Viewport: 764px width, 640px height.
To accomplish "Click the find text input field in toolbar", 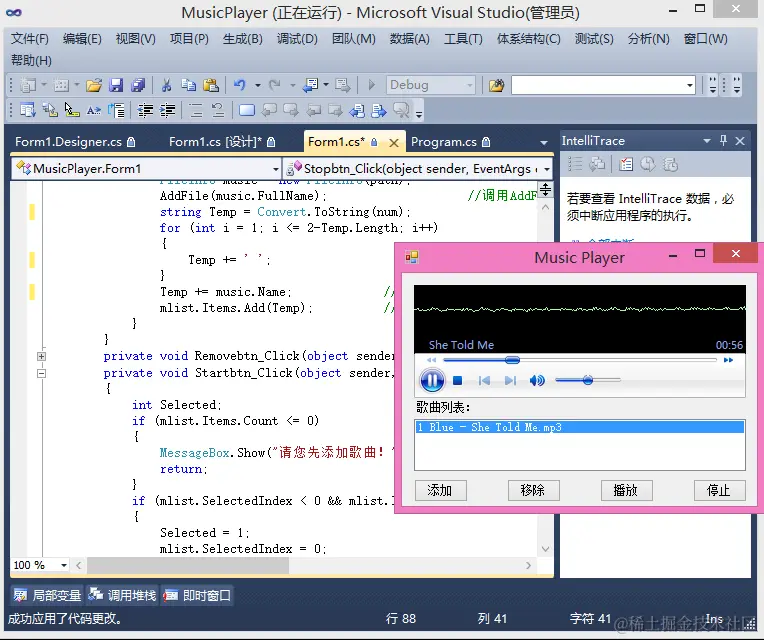I will tap(598, 85).
